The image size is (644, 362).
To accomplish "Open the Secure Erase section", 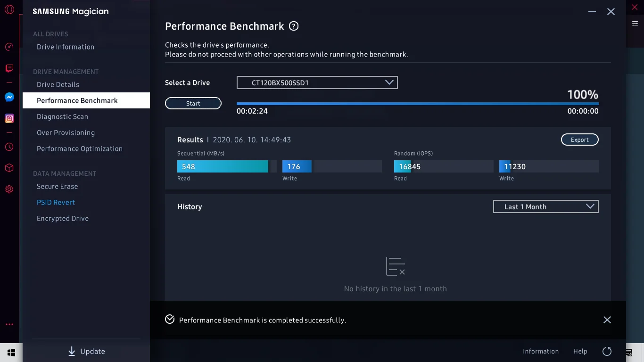I will 58,186.
